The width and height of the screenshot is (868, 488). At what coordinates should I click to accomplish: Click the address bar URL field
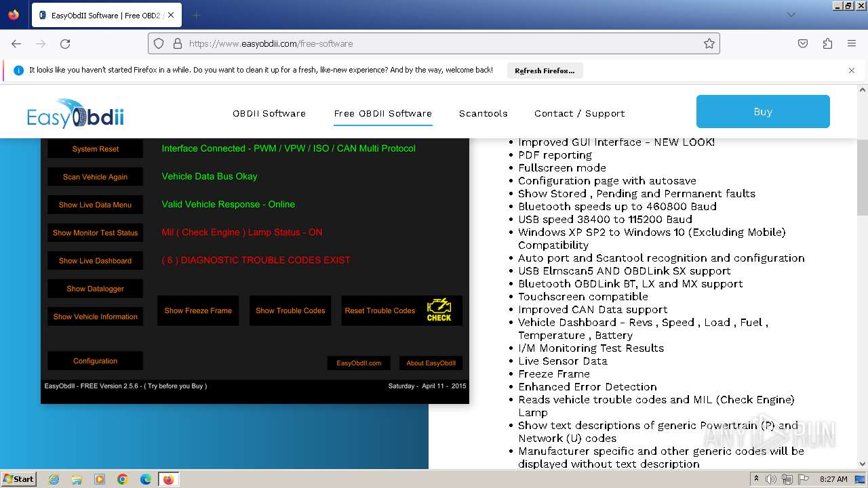pos(434,43)
